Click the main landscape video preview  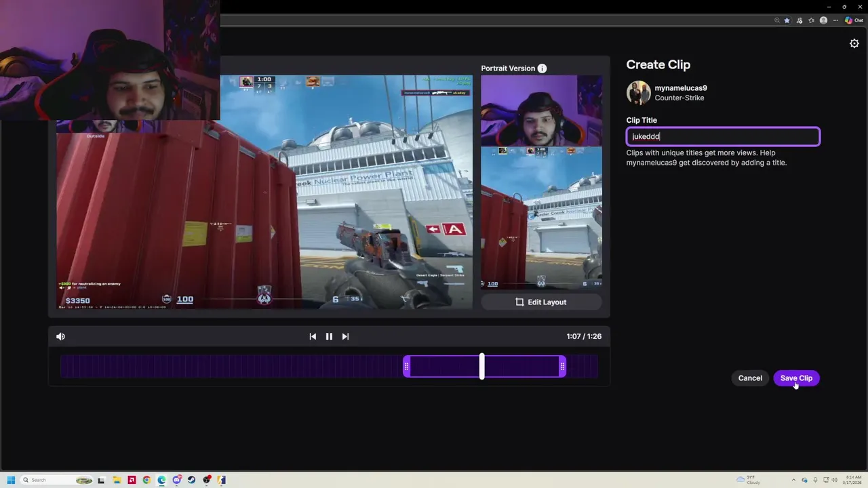coord(264,192)
